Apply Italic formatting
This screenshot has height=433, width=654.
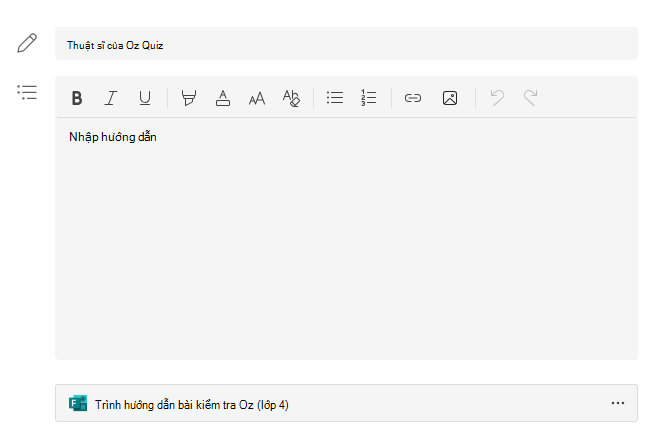click(111, 98)
